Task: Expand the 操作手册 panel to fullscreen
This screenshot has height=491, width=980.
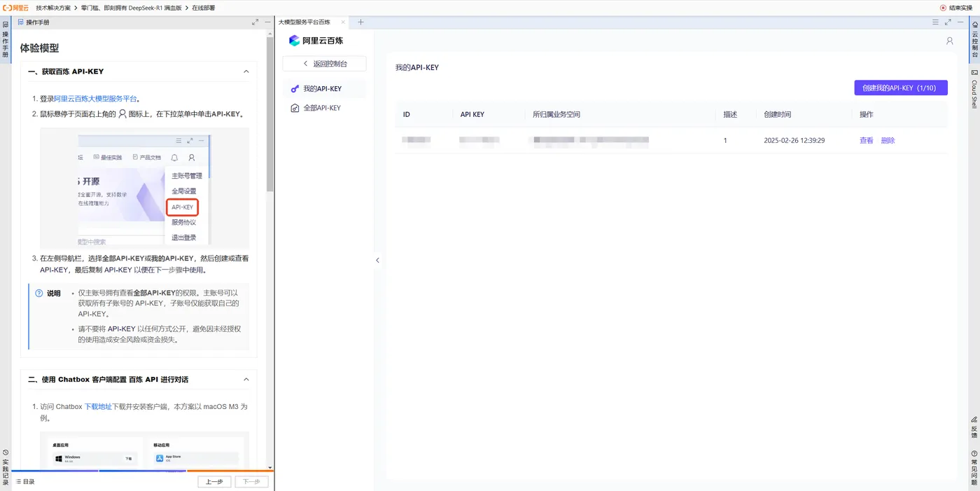Action: click(x=255, y=22)
